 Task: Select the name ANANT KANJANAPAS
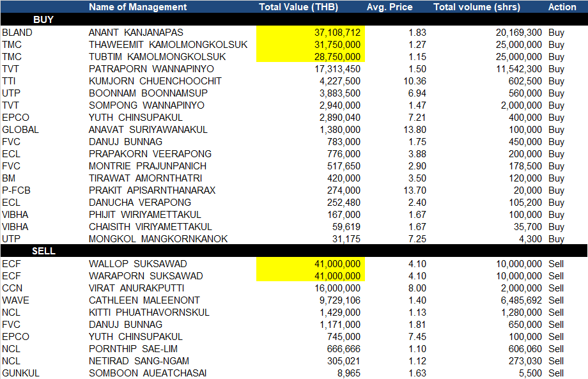point(136,32)
